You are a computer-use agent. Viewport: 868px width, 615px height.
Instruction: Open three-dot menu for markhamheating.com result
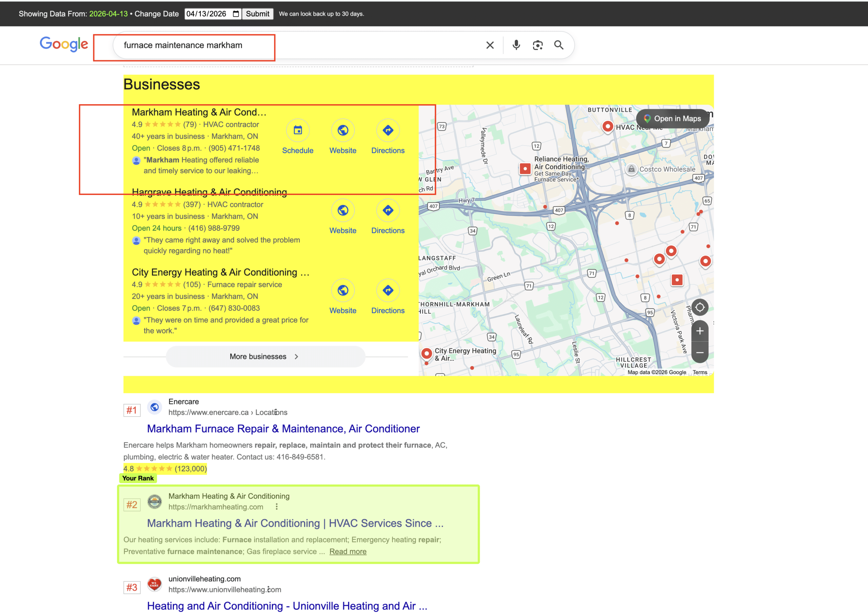tap(277, 507)
